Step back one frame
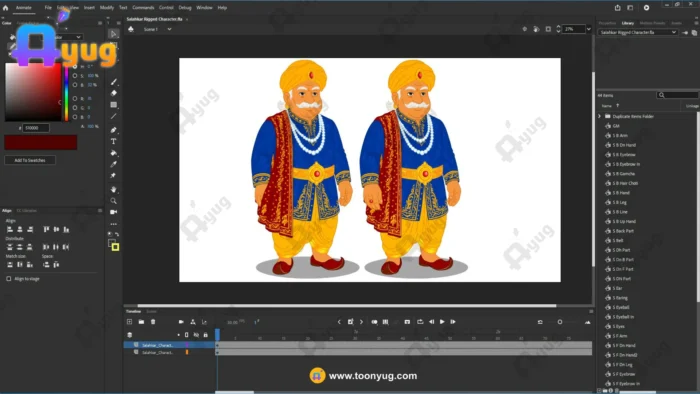 [x=431, y=322]
